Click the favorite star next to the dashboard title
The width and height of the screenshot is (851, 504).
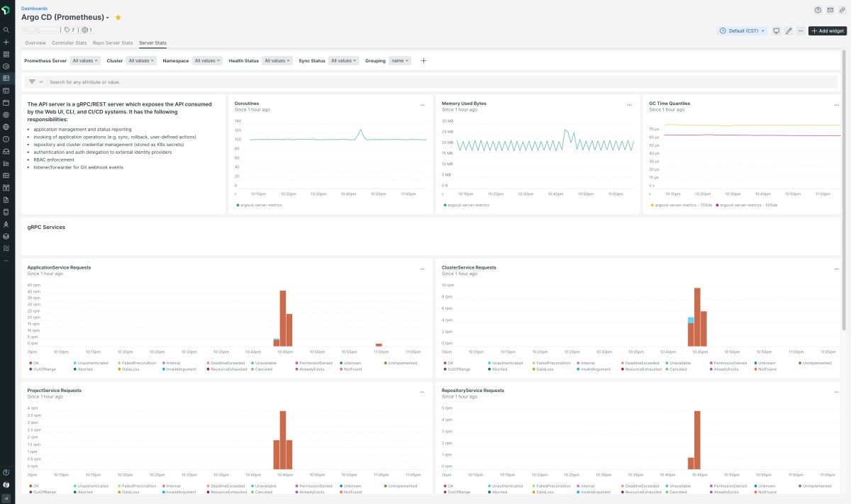point(118,17)
